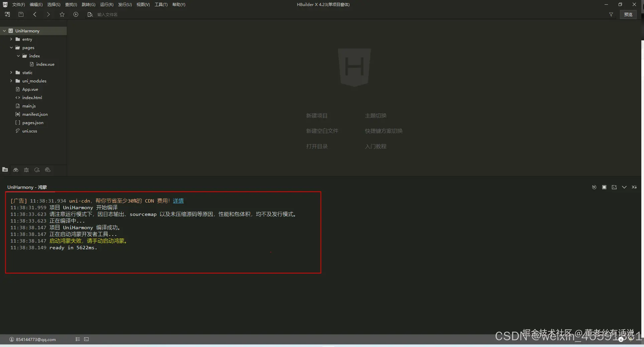The image size is (644, 347).
Task: Collapse the console panel with the down chevron
Action: coord(624,187)
